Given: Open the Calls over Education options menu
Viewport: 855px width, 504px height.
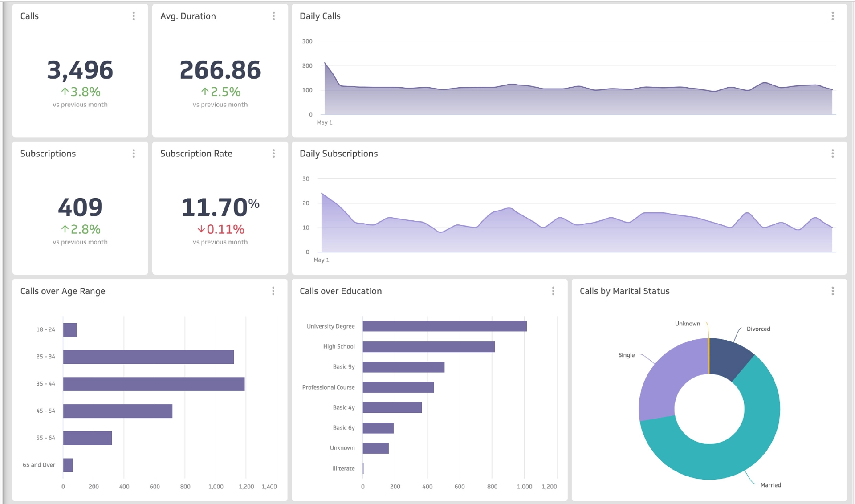Looking at the screenshot, I should click(553, 291).
